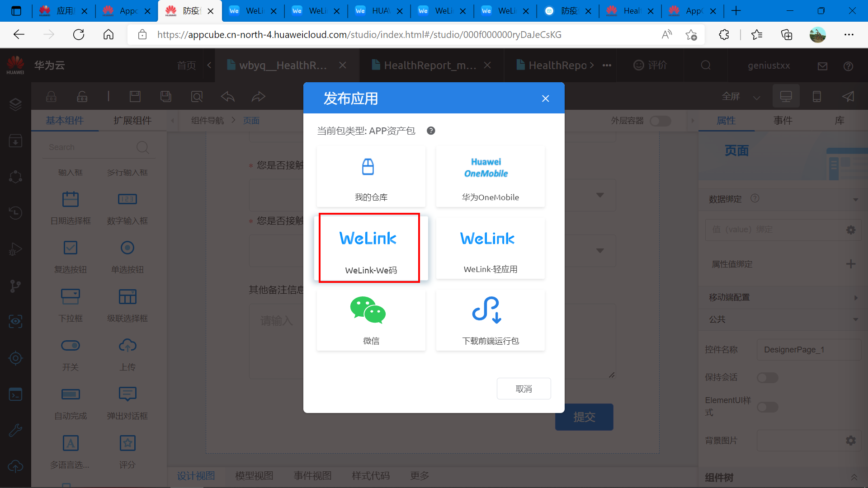Open the 全屏 dropdown
868x488 pixels.
tap(741, 96)
